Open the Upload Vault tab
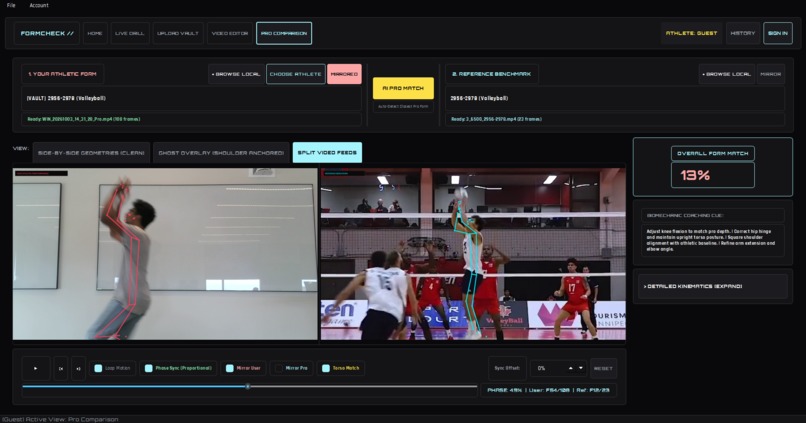The height and width of the screenshot is (423, 806). (178, 33)
